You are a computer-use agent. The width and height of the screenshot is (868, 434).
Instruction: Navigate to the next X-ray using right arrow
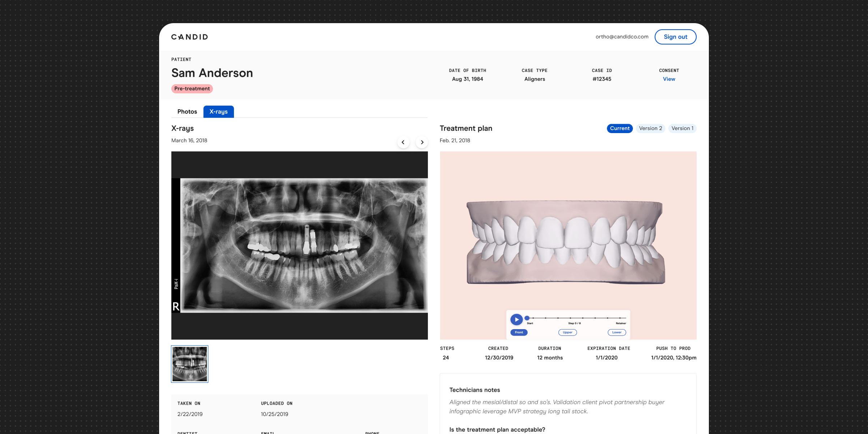422,142
